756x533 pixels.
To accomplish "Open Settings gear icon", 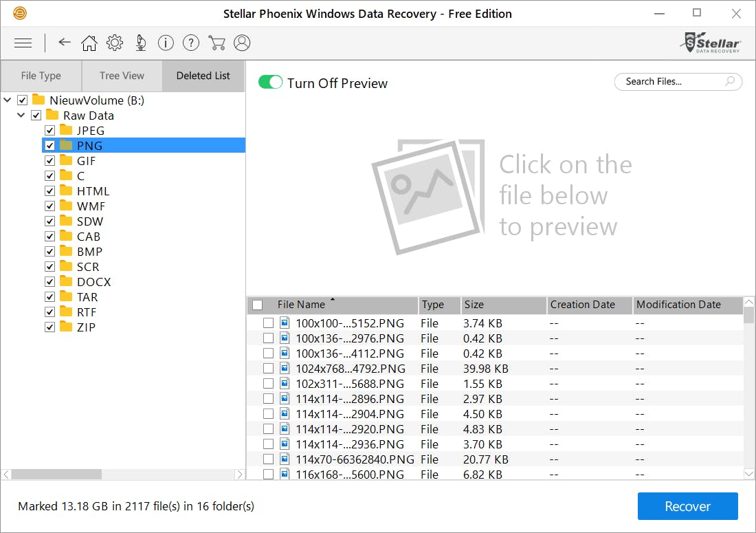I will pyautogui.click(x=115, y=43).
